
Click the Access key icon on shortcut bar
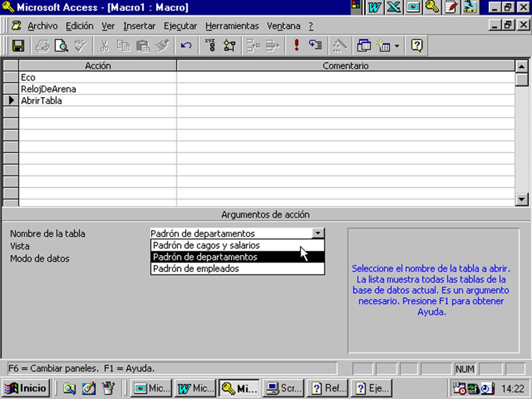[432, 7]
